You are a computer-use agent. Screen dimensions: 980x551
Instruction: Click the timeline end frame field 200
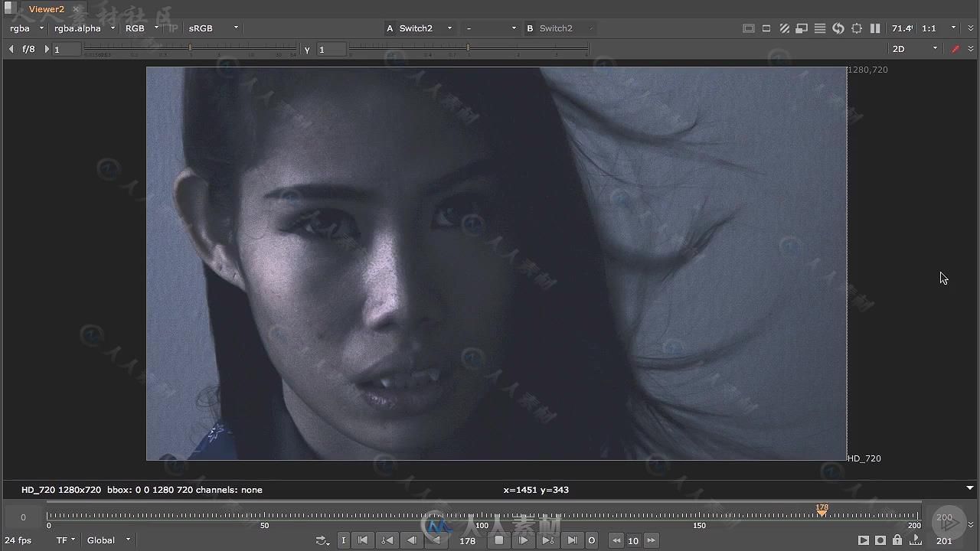[944, 517]
